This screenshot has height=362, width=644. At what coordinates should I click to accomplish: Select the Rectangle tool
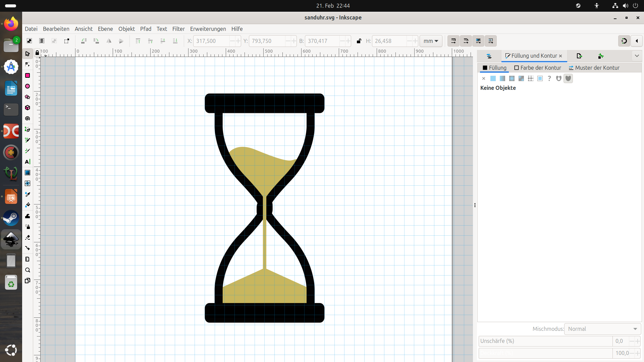28,75
